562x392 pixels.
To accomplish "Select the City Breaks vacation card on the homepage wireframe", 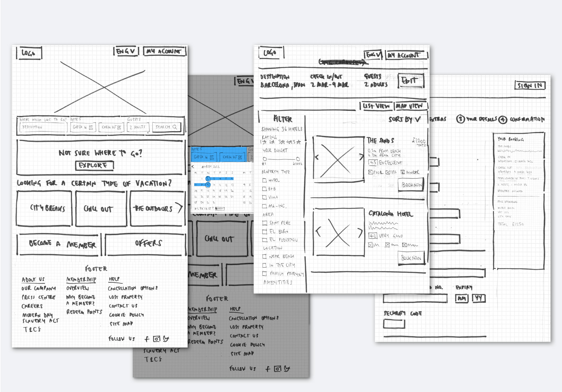I will click(44, 208).
